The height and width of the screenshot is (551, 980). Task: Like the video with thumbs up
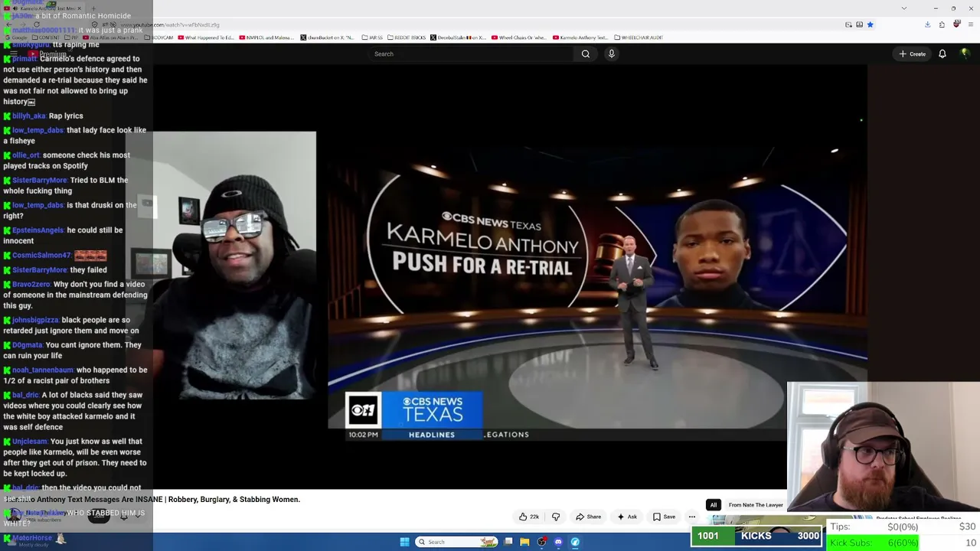point(529,517)
